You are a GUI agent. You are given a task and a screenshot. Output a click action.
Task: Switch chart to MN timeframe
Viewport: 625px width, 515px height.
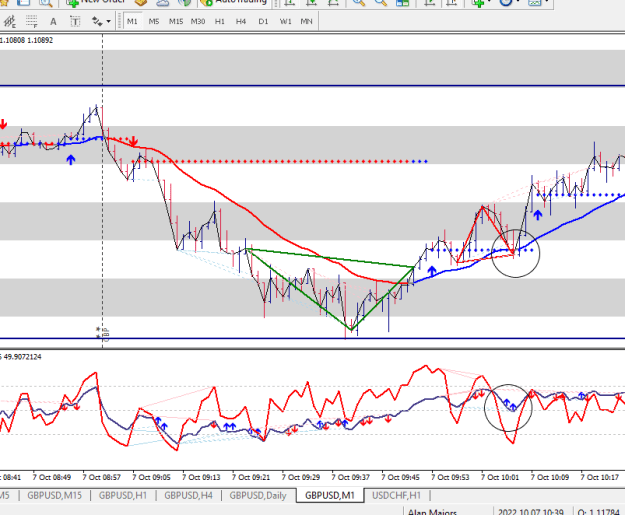tap(306, 22)
